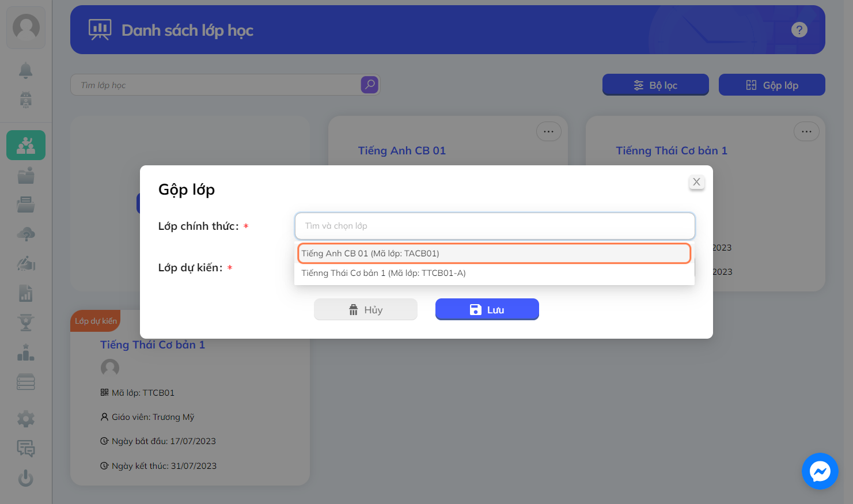Open the file tray icon in sidebar

click(x=26, y=204)
